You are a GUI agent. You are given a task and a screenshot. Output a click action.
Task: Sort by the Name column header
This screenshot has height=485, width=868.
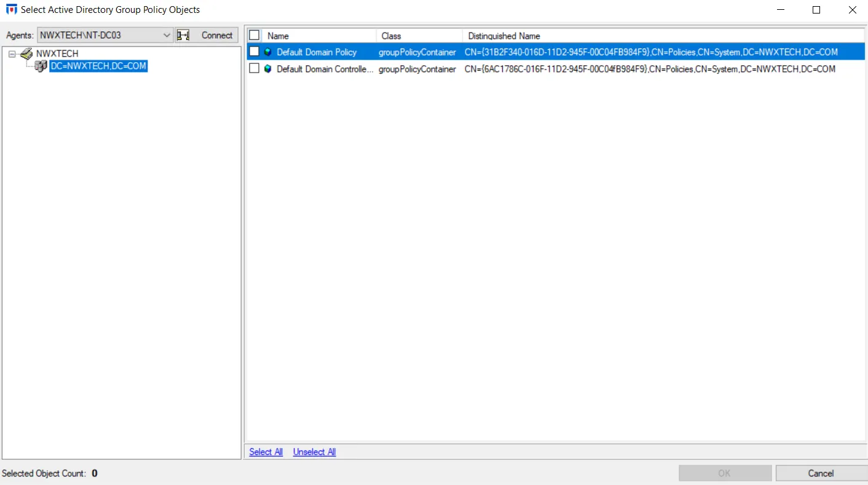(x=320, y=36)
